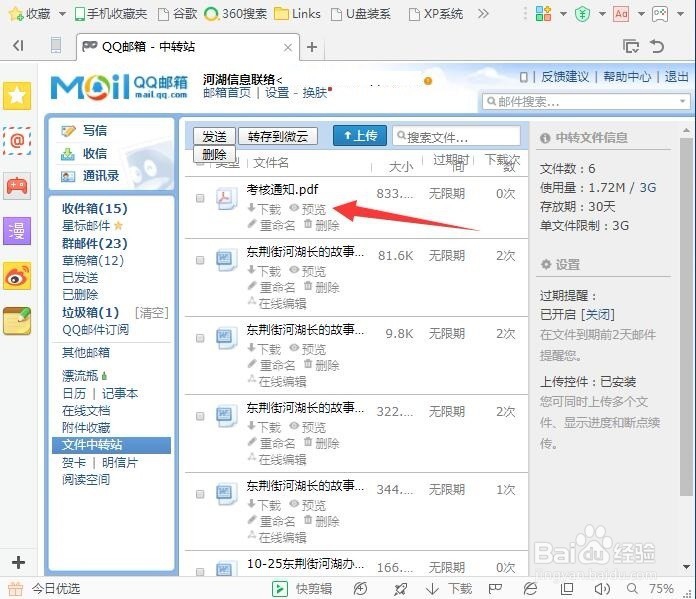Open the extensions grid icon
696x599 pixels.
[x=543, y=14]
